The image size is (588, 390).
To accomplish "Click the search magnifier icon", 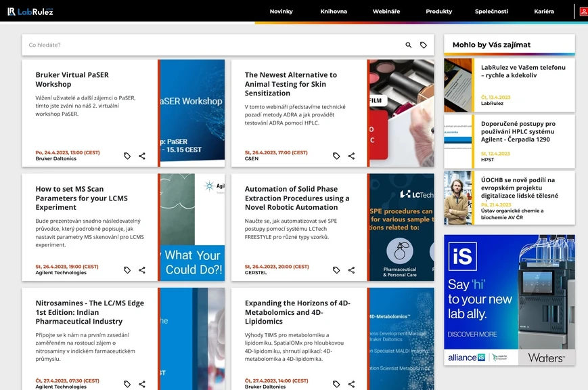I will coord(409,45).
